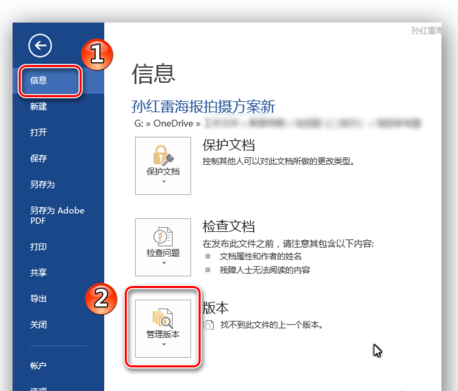The image size is (458, 391).
Task: Click the 检查文档 heading text
Action: coord(229,227)
